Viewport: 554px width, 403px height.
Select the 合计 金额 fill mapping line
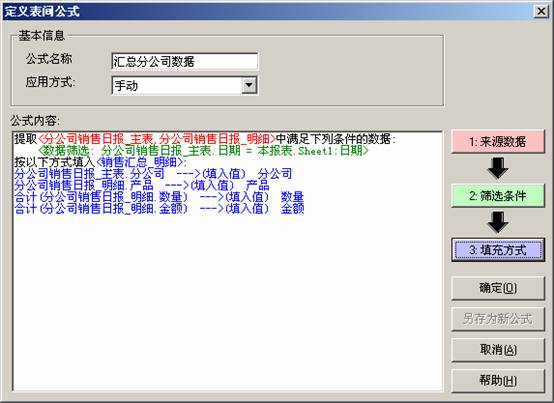point(159,208)
